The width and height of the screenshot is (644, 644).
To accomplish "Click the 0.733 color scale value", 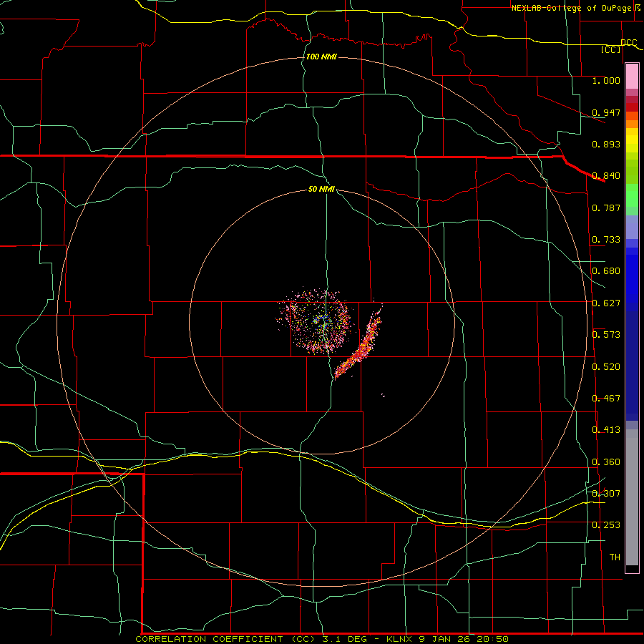I will coord(606,240).
